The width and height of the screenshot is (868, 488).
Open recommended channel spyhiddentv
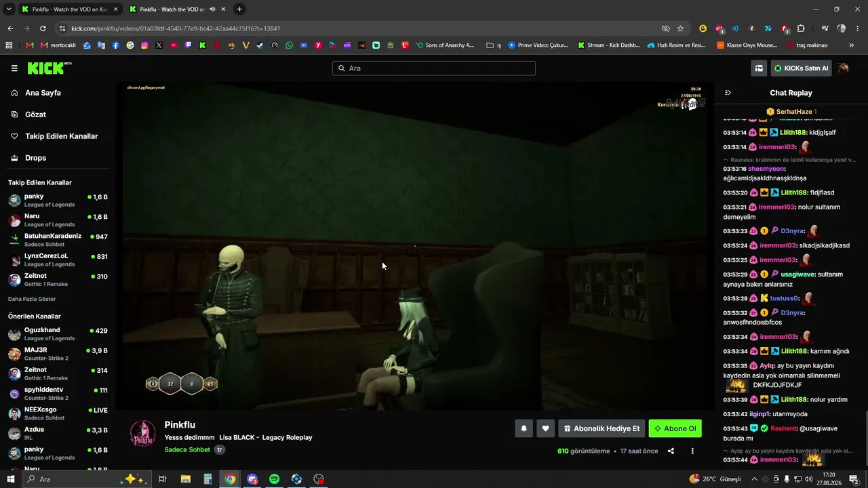58,393
